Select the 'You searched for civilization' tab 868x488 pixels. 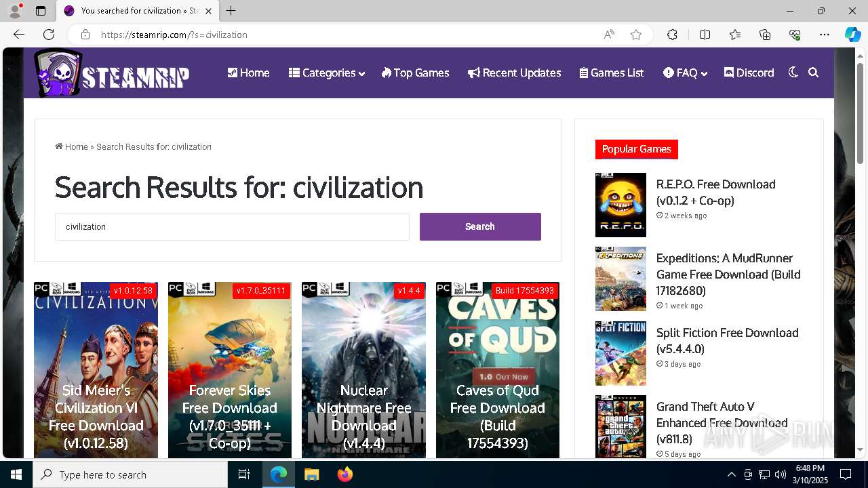(138, 11)
